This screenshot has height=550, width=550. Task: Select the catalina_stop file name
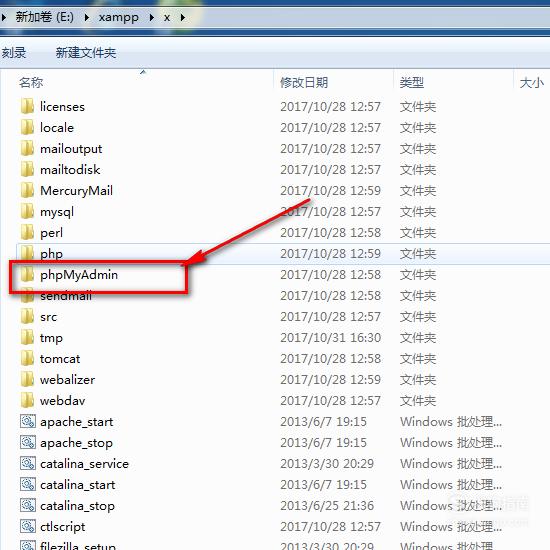click(78, 506)
